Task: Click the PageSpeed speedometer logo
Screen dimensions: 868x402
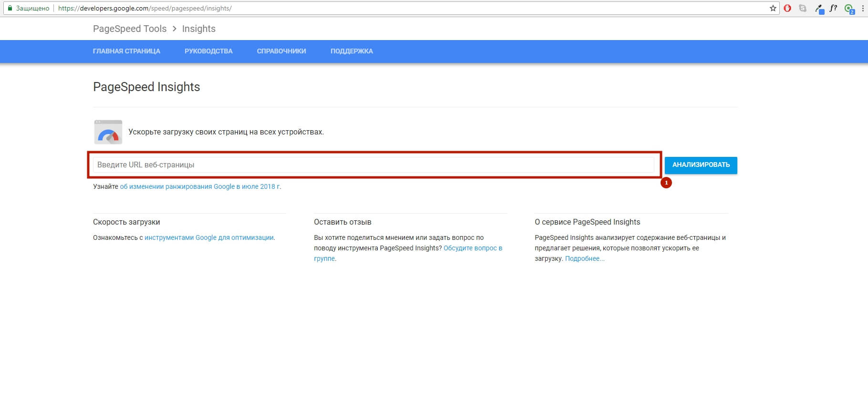Action: 108,132
